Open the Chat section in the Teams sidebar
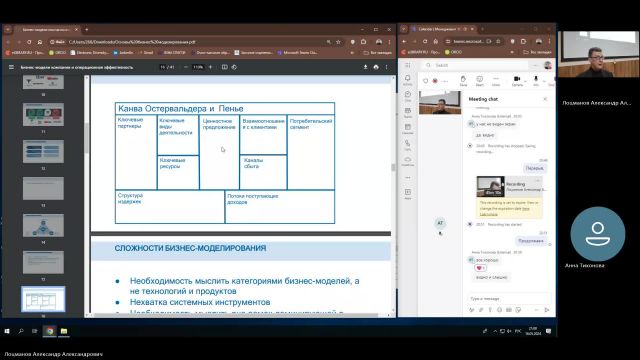This screenshot has width=640, height=360. pyautogui.click(x=407, y=96)
